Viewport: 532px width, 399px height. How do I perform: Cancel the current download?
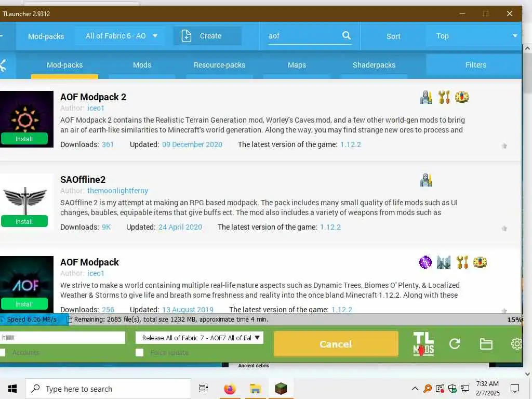coord(336,344)
